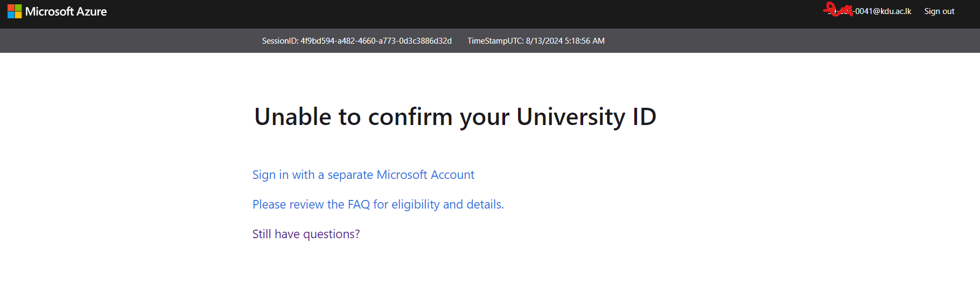
Task: Click the Microsoft four-square logo icon
Action: click(x=15, y=11)
